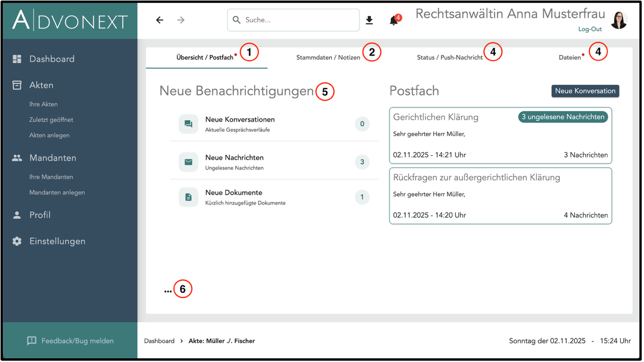The height and width of the screenshot is (362, 644).
Task: Click the Dashboard grid icon in sidebar
Action: click(17, 59)
